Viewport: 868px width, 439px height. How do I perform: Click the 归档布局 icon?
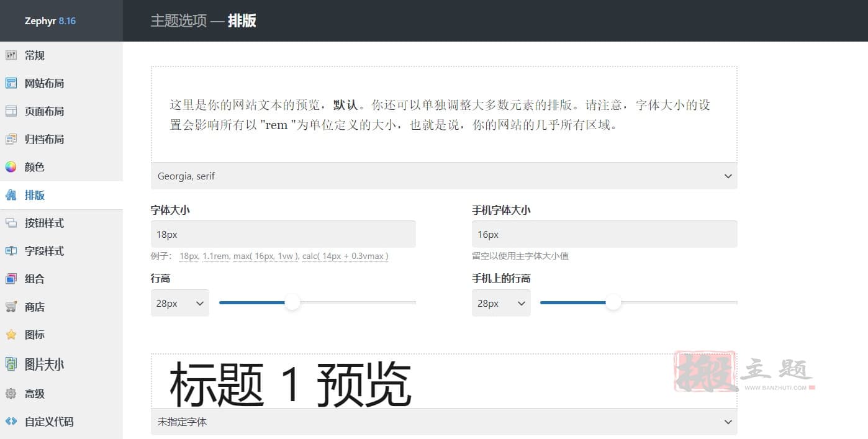tap(11, 139)
